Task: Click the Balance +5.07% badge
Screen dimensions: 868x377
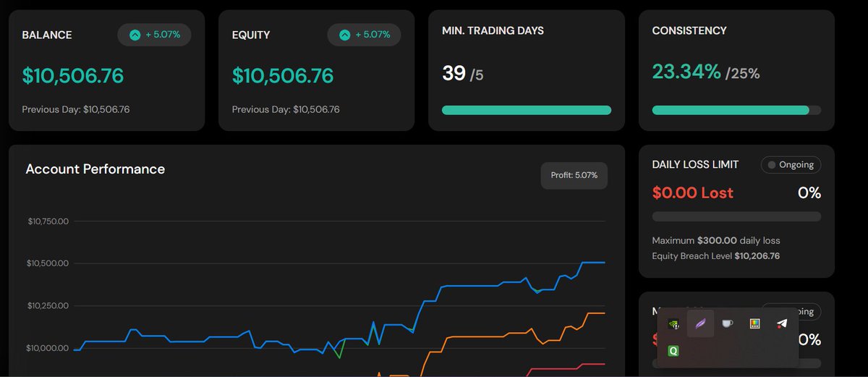Action: click(x=154, y=35)
